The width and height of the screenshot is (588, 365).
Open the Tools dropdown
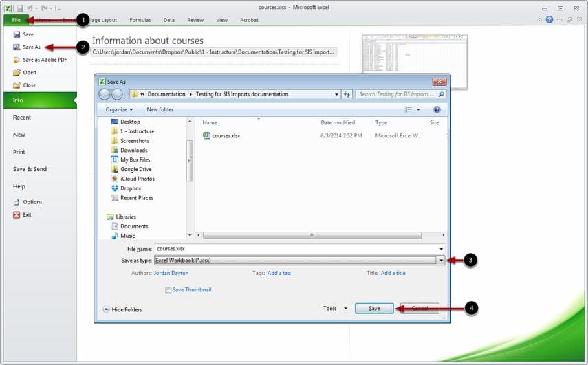pos(335,309)
